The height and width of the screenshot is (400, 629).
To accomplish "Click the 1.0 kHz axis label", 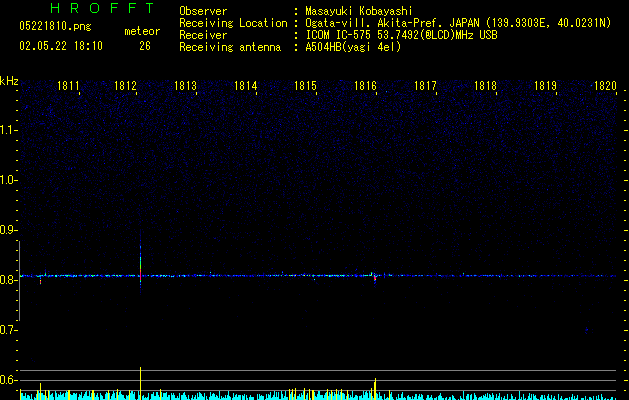I will pyautogui.click(x=8, y=180).
